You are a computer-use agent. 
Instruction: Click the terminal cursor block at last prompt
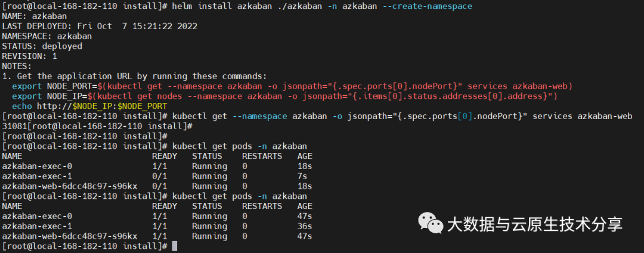[174, 246]
